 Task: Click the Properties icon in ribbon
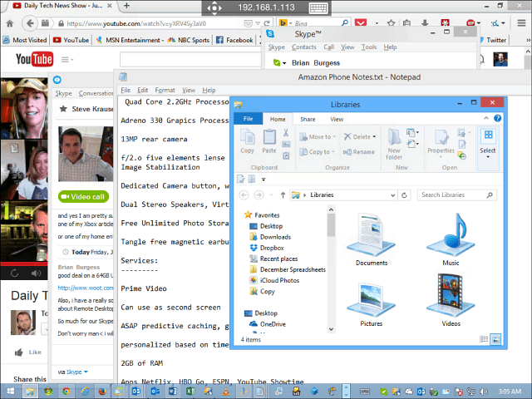pyautogui.click(x=441, y=143)
